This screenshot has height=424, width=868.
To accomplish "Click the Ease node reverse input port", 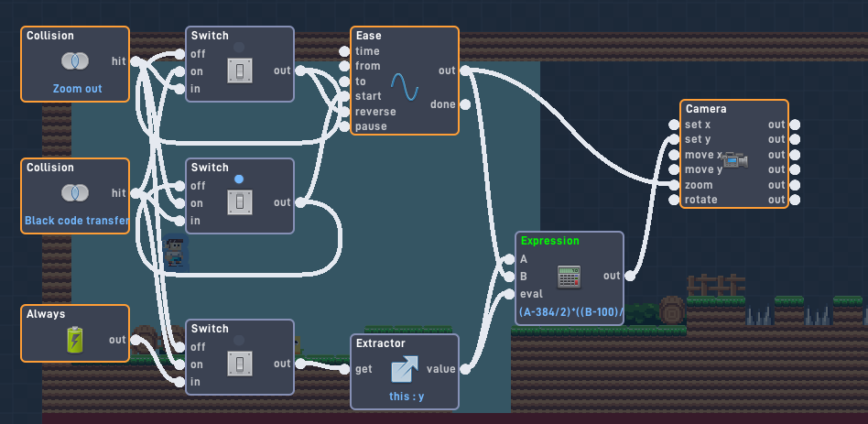I will pos(344,112).
